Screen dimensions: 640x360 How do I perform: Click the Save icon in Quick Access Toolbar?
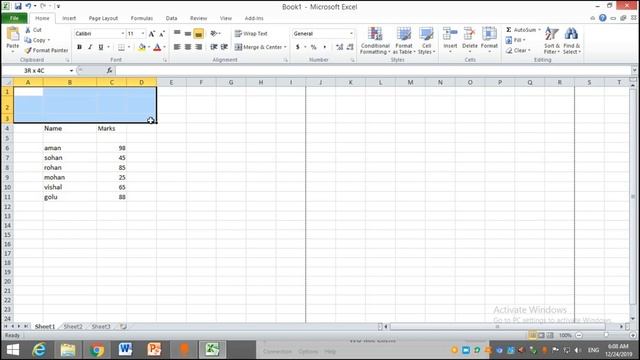pyautogui.click(x=18, y=6)
